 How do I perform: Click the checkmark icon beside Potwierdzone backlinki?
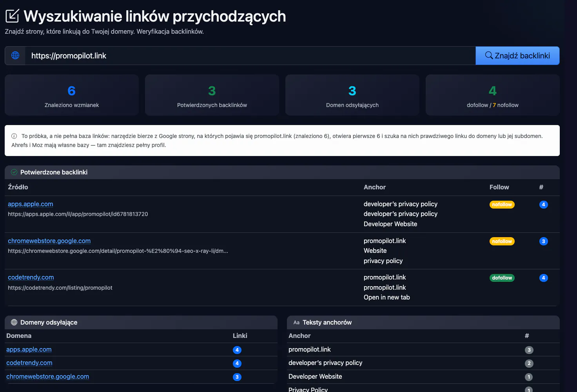point(14,172)
